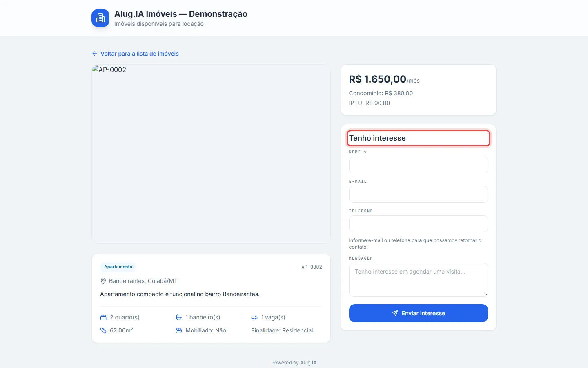The image size is (588, 368).
Task: Click the Powered by Alug.IA footer text
Action: (294, 363)
